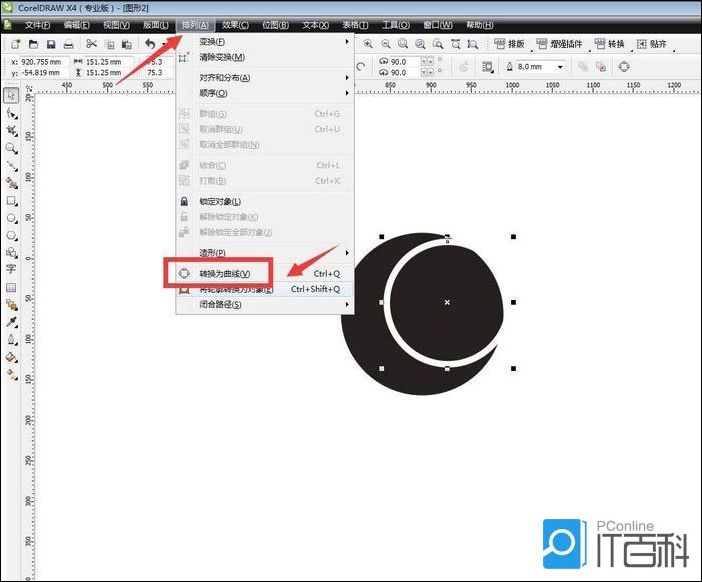
Task: Open the 帮助(H) menu
Action: point(480,25)
